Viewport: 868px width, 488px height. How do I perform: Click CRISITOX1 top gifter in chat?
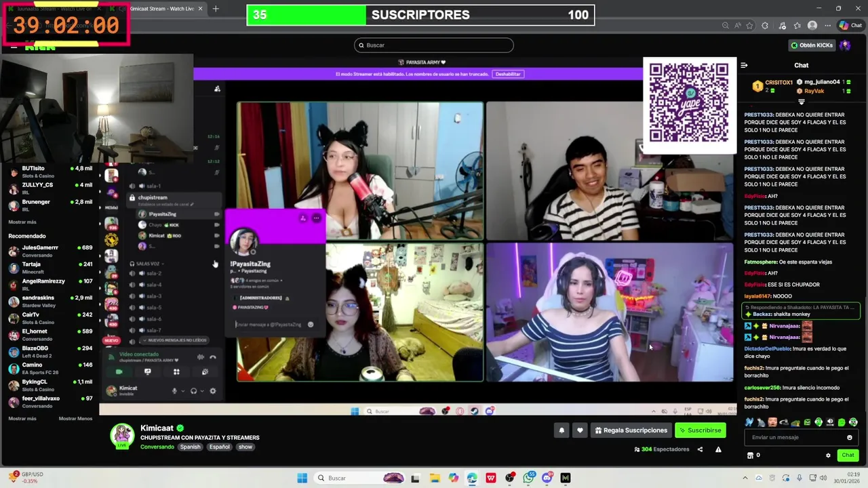coord(773,86)
